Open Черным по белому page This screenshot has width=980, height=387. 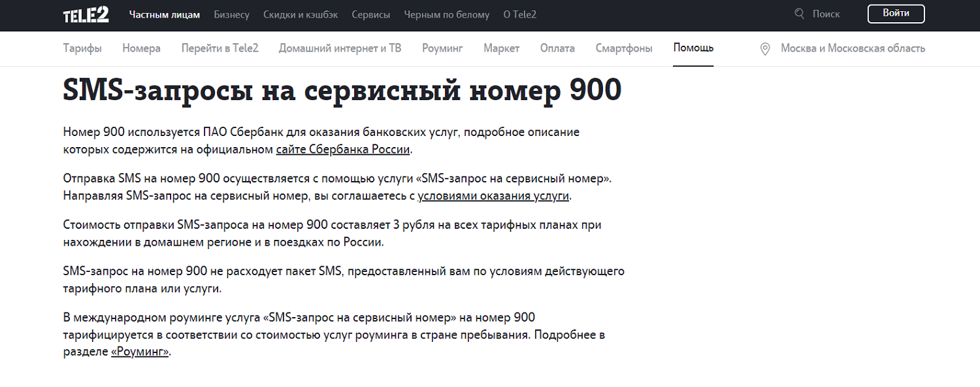[x=446, y=14]
